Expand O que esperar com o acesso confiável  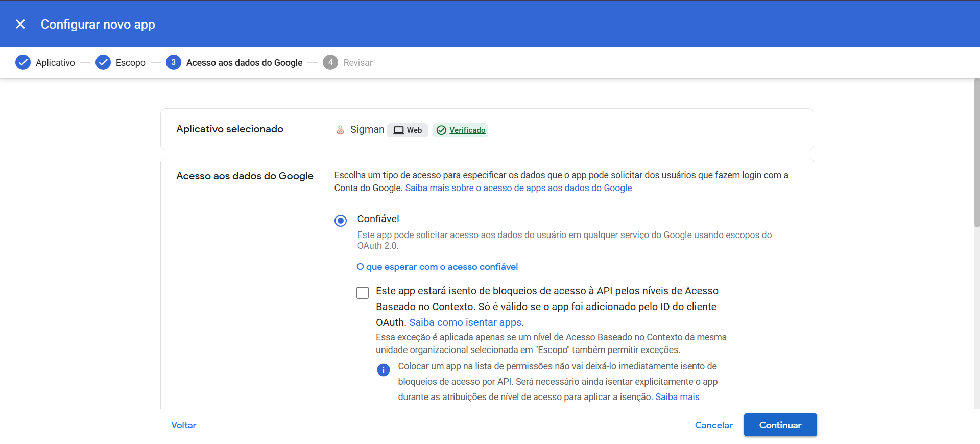pos(437,267)
